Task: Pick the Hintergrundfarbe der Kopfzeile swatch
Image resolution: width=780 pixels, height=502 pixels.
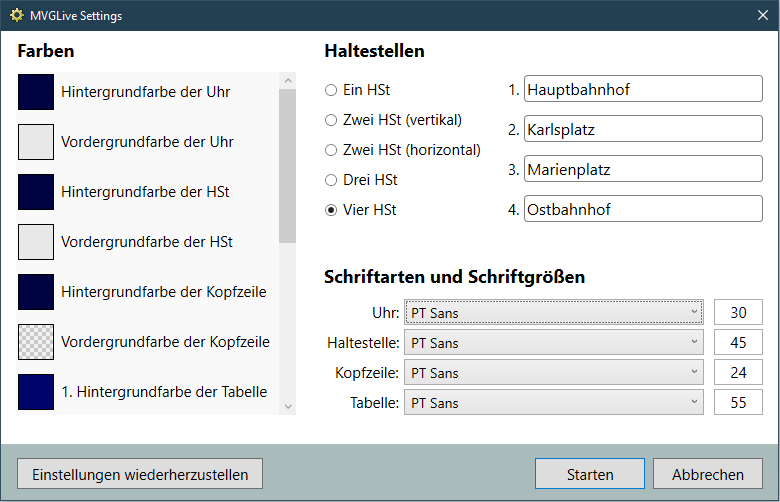Action: click(36, 292)
